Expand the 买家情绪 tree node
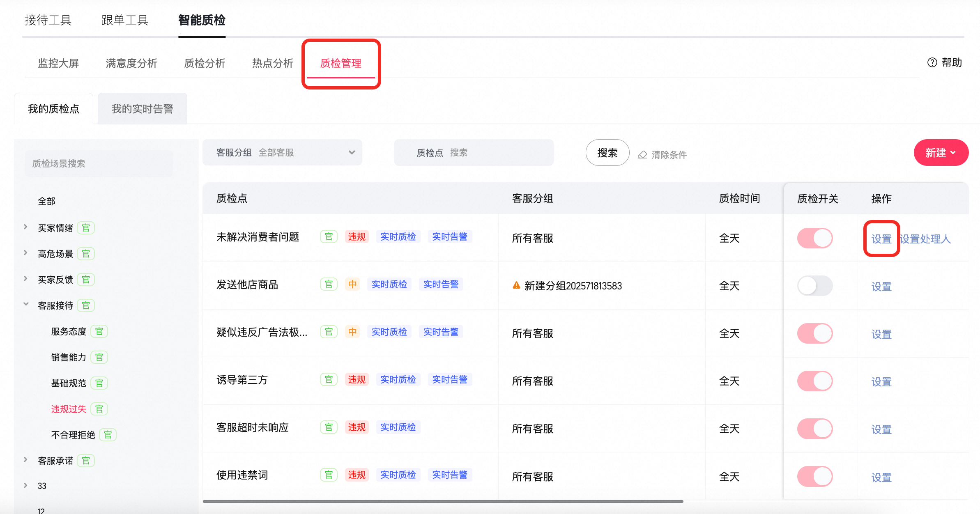 click(x=25, y=227)
